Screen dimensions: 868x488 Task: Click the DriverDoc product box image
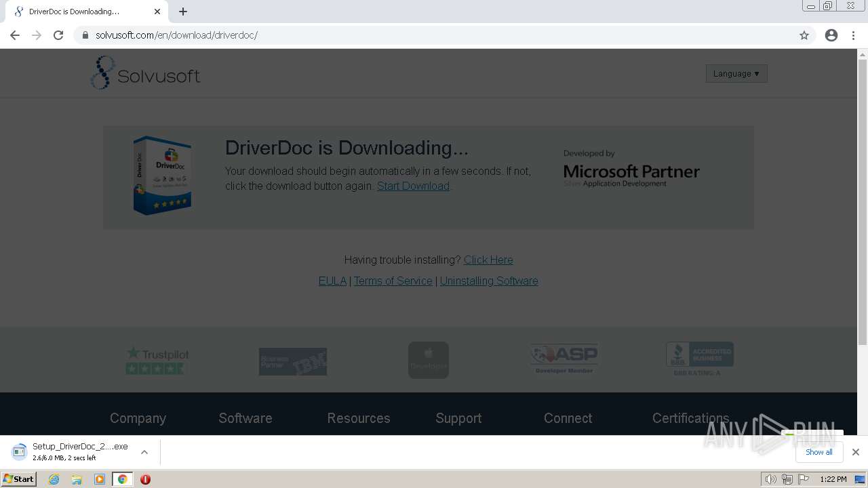(162, 176)
